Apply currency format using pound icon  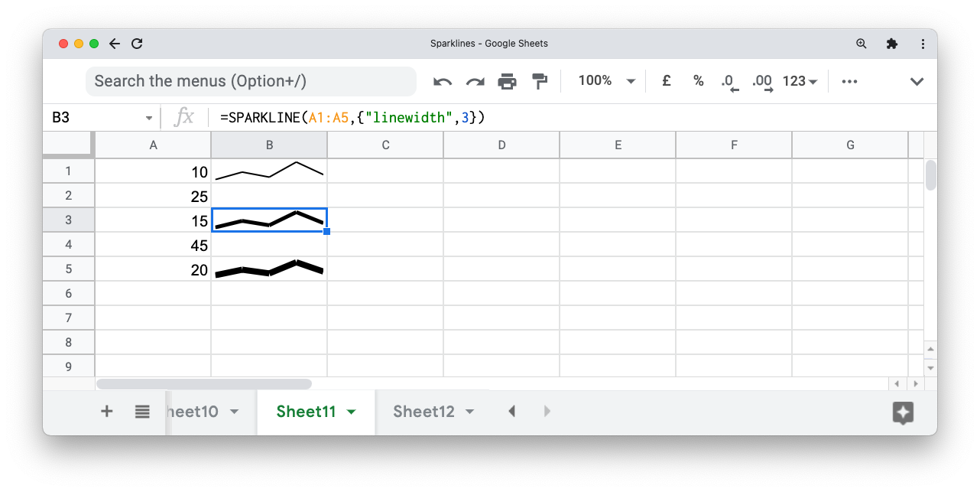pyautogui.click(x=666, y=80)
